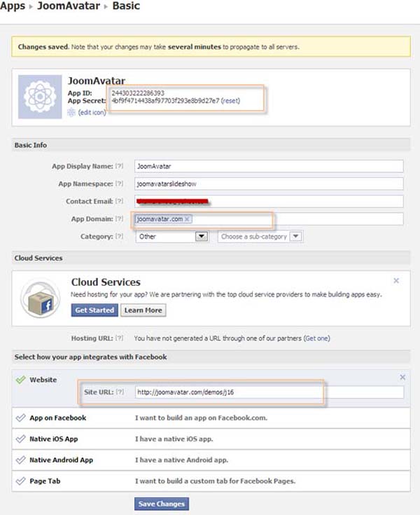420x515 pixels.
Task: Click "I have a native Android app." text
Action: 181,460
